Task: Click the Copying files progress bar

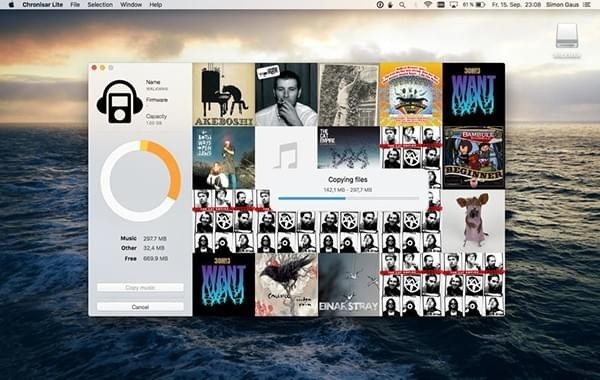Action: pyautogui.click(x=348, y=198)
